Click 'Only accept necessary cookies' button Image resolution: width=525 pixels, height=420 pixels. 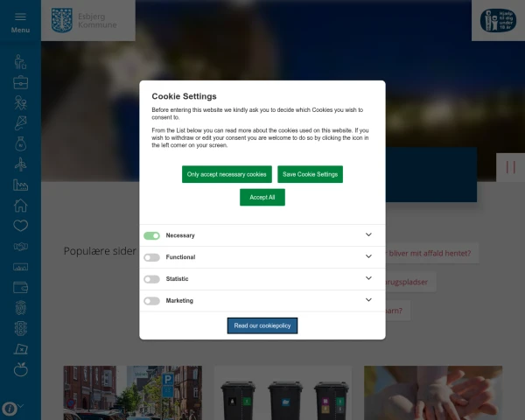(227, 174)
